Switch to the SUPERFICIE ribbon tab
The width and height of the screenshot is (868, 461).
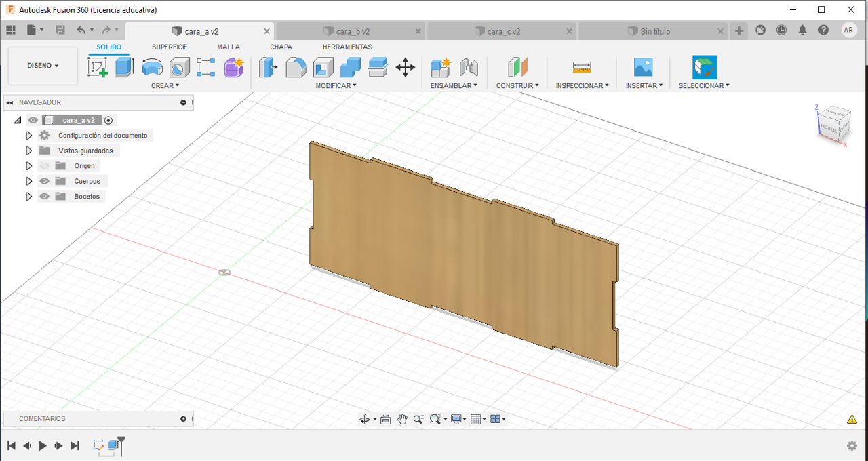[x=170, y=47]
